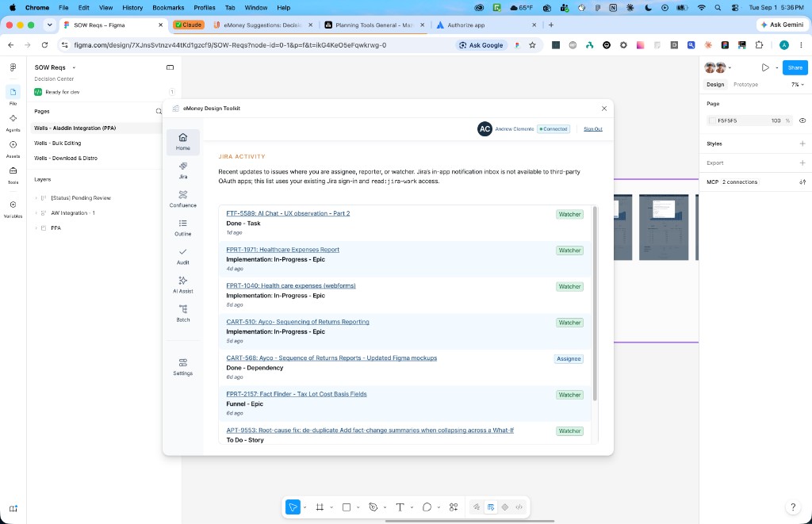Viewport: 812px width, 524px height.
Task: Click the Sign Out link
Action: pos(592,129)
